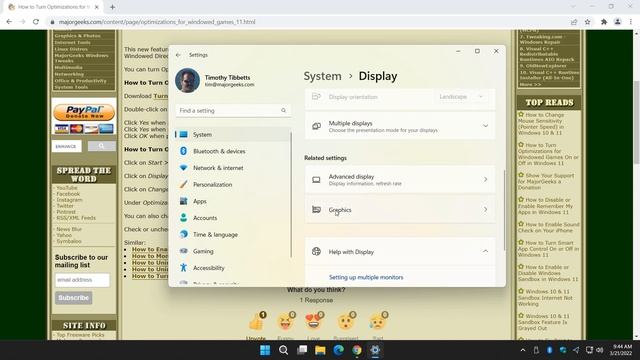Open Gaming settings category

[x=233, y=251]
